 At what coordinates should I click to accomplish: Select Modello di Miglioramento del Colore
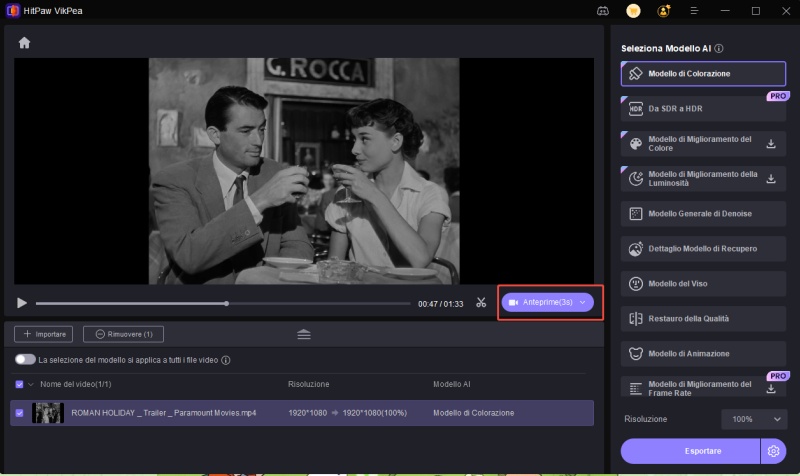pyautogui.click(x=703, y=143)
